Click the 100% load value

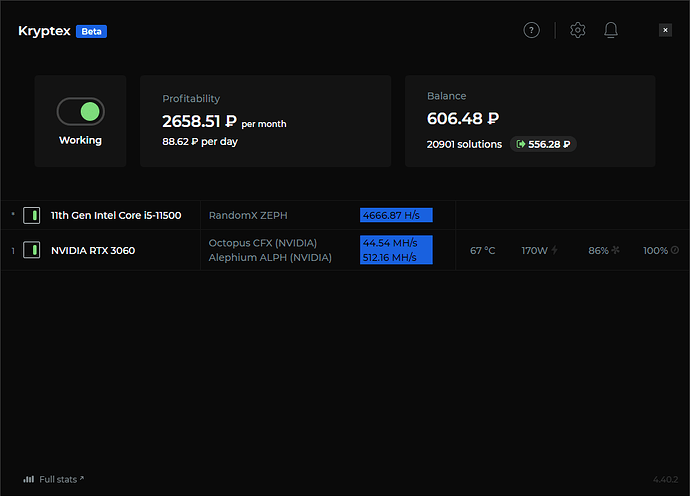[x=656, y=250]
